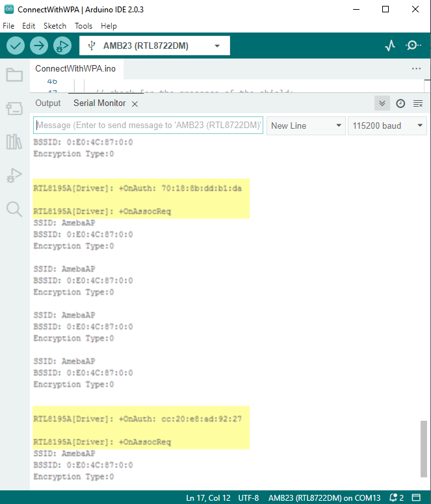This screenshot has width=431, height=504.
Task: Open the editor tab three-dots menu
Action: (416, 68)
